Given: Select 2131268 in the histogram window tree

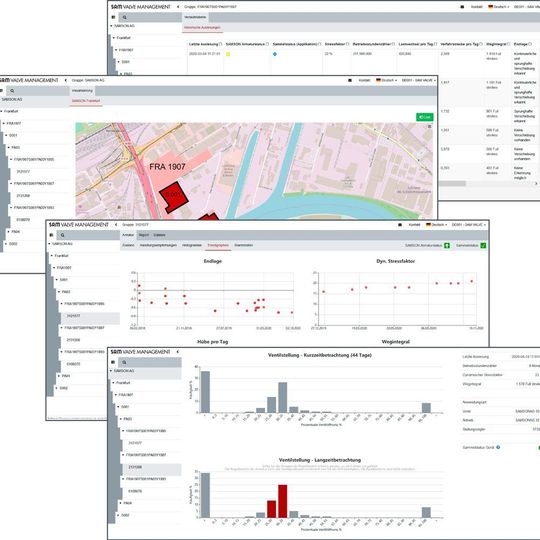Looking at the screenshot, I should click(135, 467).
